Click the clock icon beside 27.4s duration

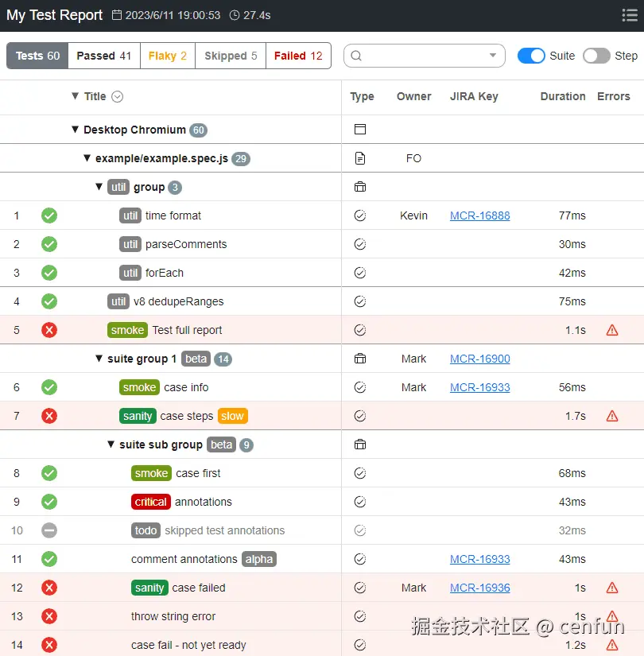pyautogui.click(x=235, y=15)
